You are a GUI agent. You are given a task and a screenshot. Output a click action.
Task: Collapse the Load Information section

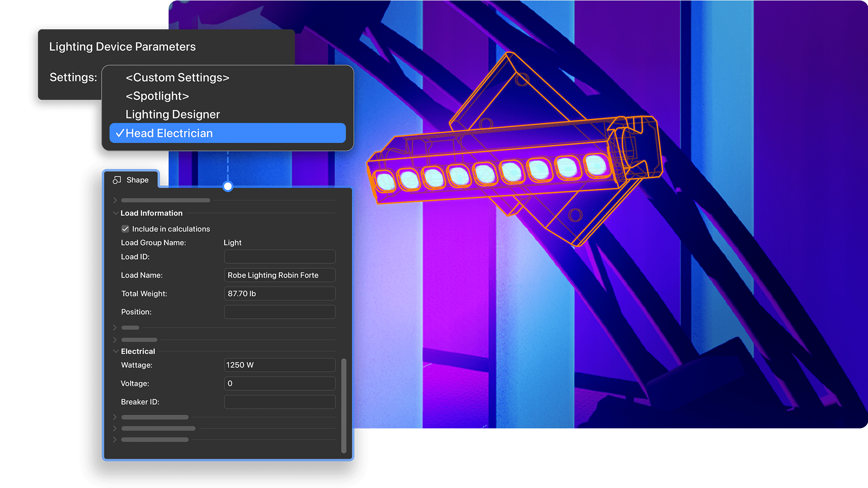[x=115, y=213]
